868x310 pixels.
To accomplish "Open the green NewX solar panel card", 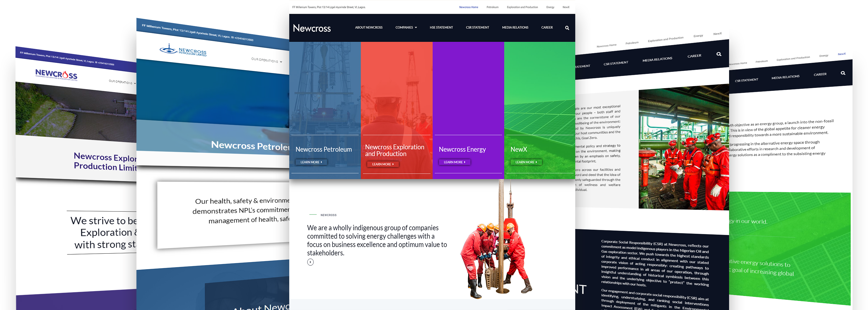I will coord(539,110).
